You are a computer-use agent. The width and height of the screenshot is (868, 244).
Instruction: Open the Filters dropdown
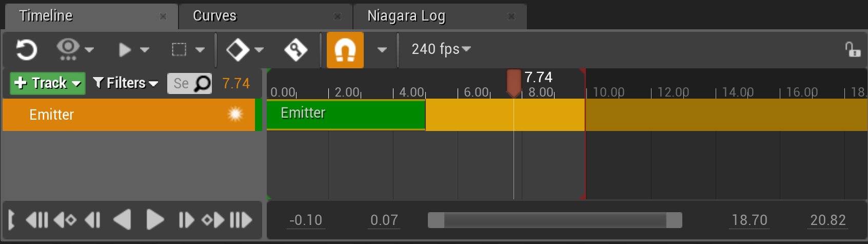pyautogui.click(x=126, y=83)
